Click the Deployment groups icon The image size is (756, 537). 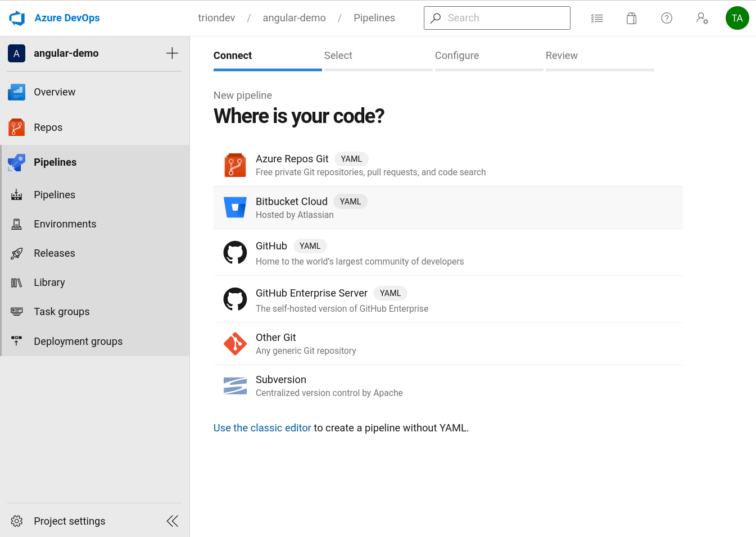tap(16, 341)
